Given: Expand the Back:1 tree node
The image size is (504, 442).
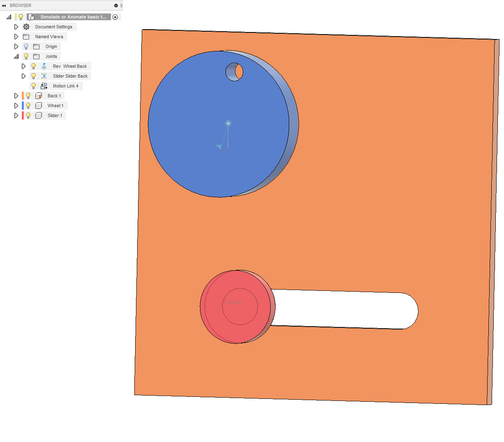Looking at the screenshot, I should point(16,95).
